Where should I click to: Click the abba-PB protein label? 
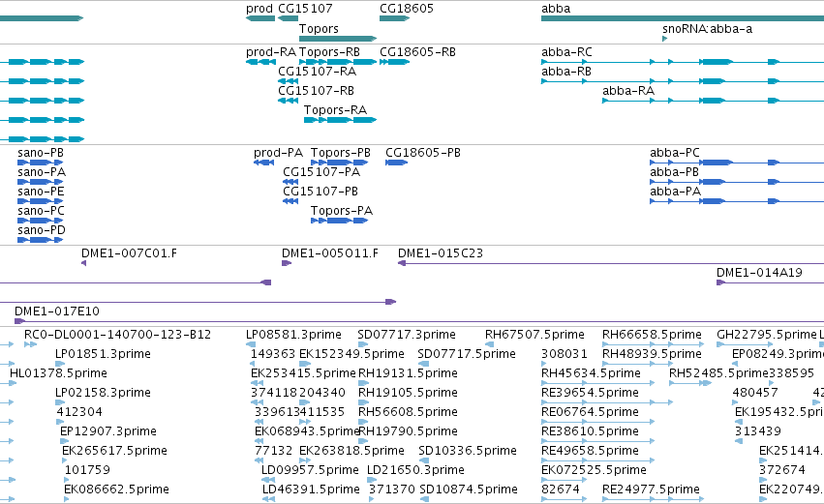[674, 172]
